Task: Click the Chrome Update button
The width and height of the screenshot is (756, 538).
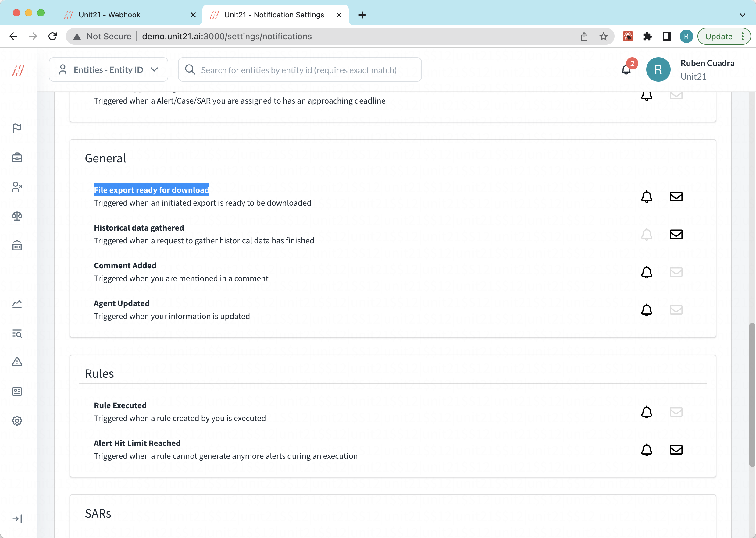Action: 719,37
